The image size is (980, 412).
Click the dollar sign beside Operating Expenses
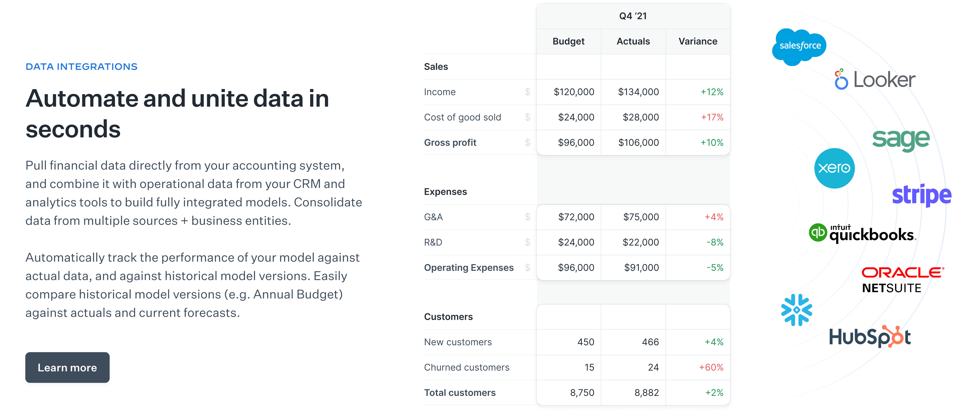point(527,268)
